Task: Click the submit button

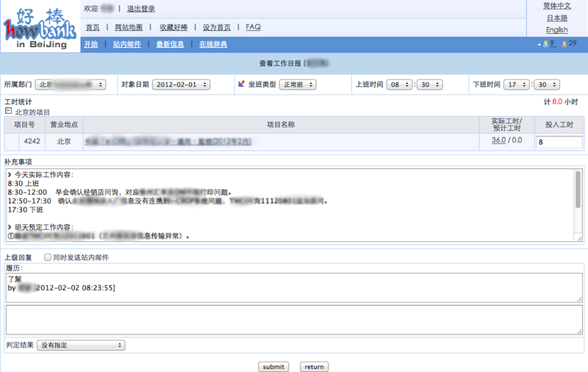Action: point(273,366)
